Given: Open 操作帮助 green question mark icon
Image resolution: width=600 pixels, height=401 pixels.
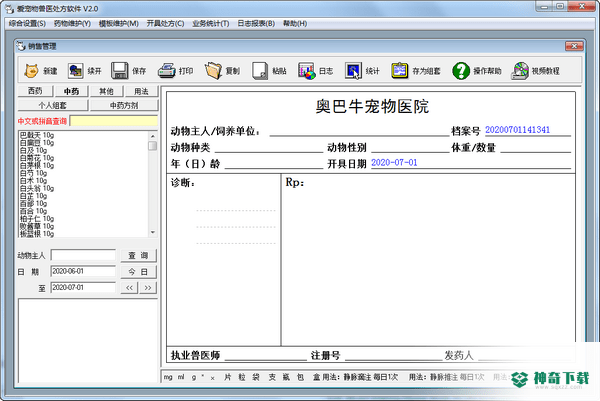Looking at the screenshot, I should pyautogui.click(x=461, y=71).
